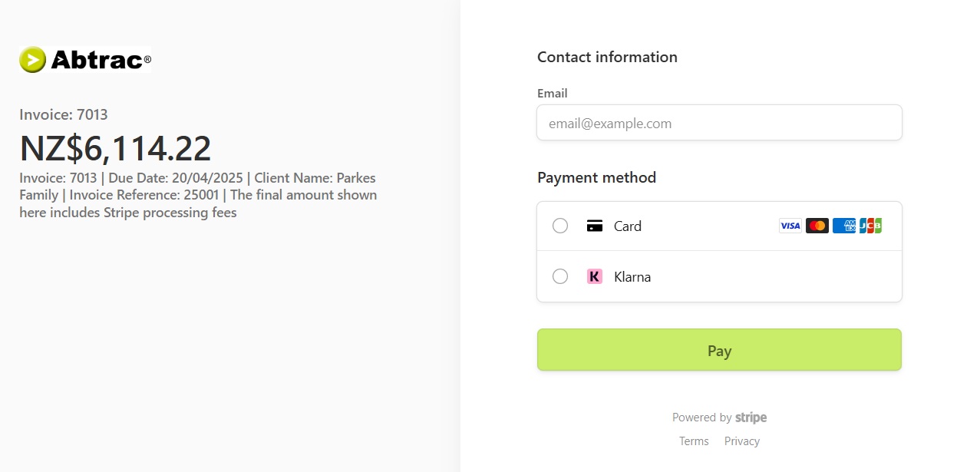Click the Abtrac company logo
Viewport: 980px width, 472px height.
84,58
